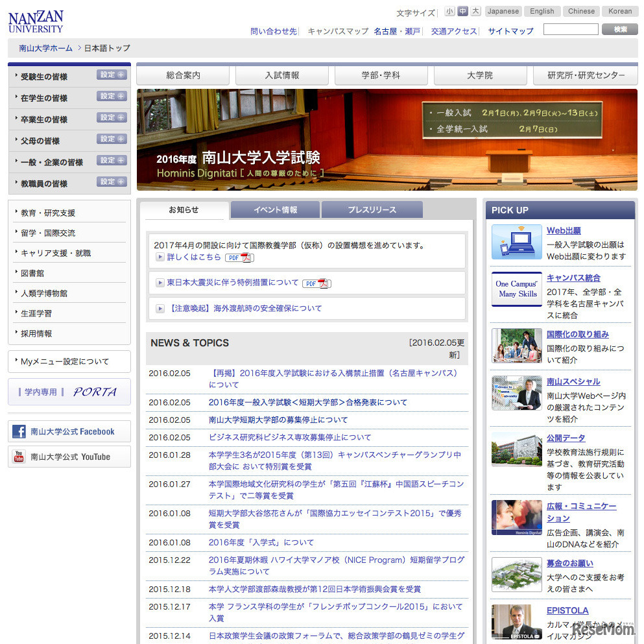Image resolution: width=644 pixels, height=644 pixels.
Task: Open 国際化の取り組み students thumbnail
Action: click(x=517, y=346)
